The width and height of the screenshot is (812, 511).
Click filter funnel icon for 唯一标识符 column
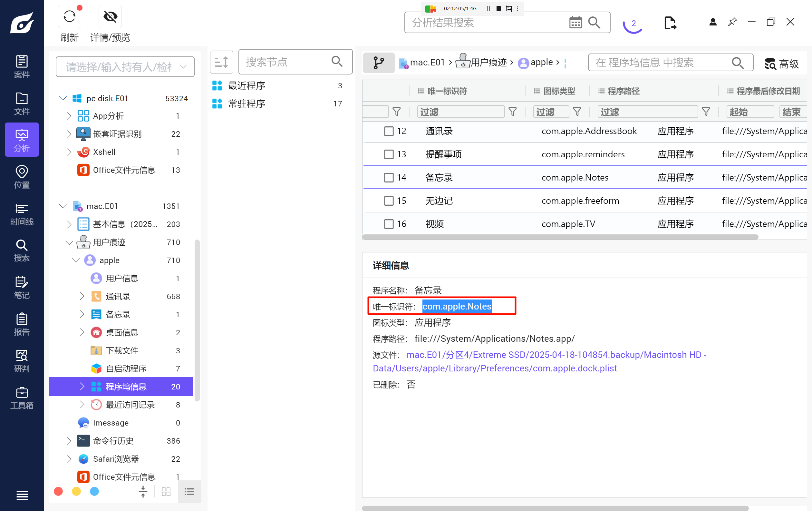512,112
